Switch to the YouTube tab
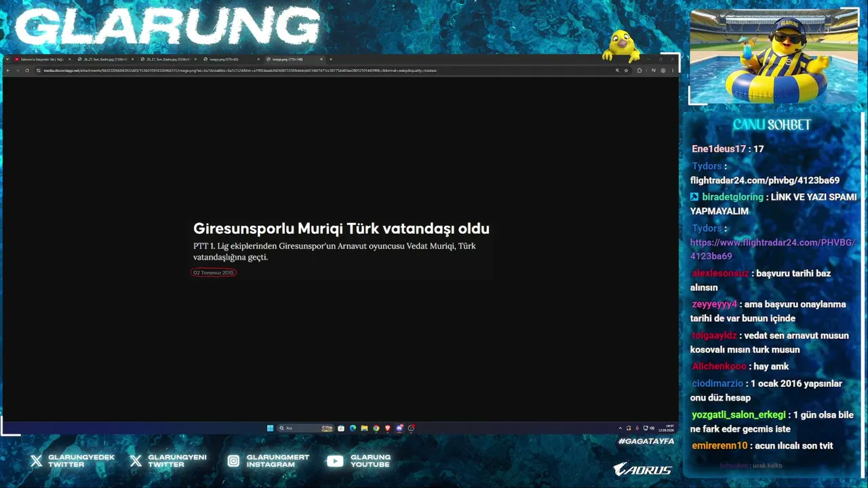 (42, 60)
